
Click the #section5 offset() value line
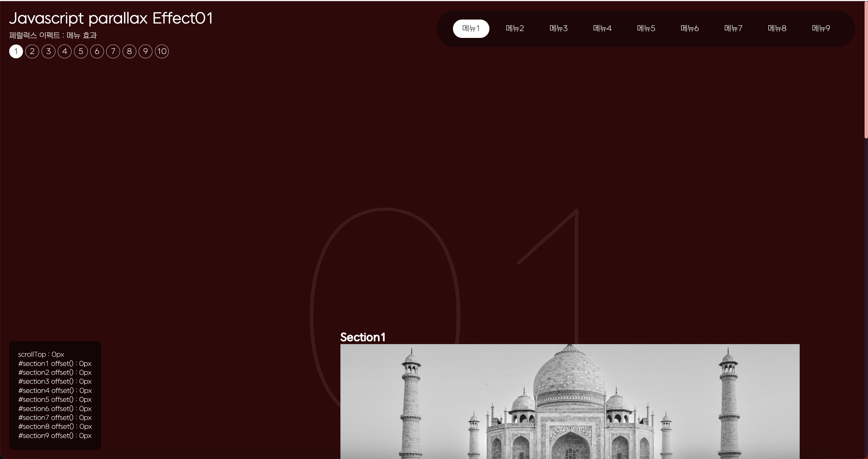click(55, 399)
